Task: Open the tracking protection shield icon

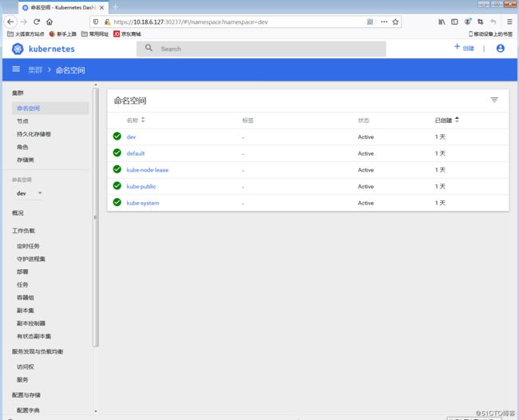Action: point(96,22)
